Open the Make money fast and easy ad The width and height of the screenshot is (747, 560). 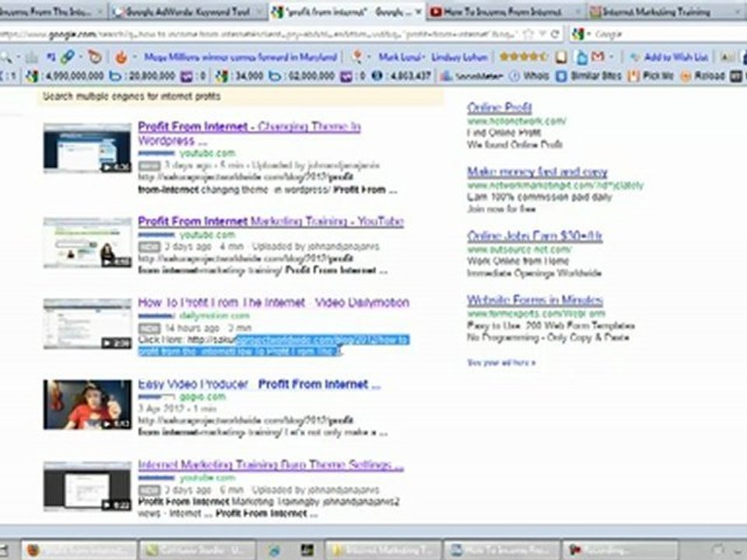(x=537, y=172)
